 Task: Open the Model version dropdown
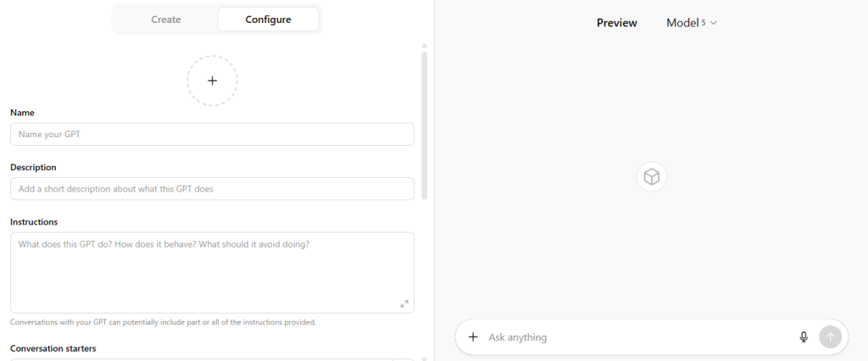(x=692, y=23)
